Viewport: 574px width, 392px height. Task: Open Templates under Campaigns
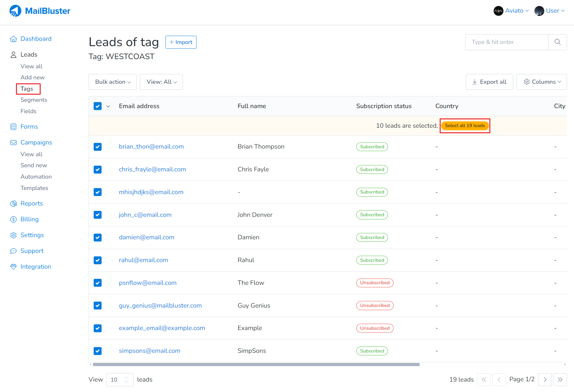tap(34, 188)
